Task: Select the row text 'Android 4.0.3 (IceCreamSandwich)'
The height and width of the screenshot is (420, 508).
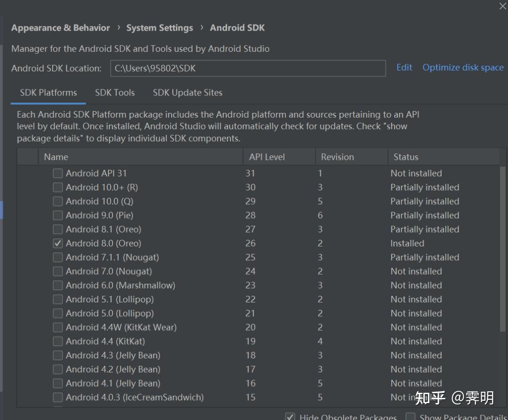Action: pyautogui.click(x=135, y=397)
